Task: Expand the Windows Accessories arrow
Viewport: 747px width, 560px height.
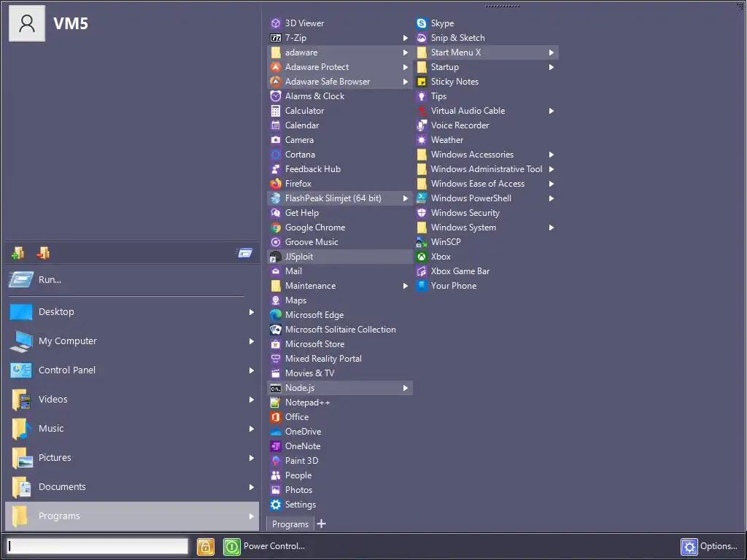Action: pos(551,155)
